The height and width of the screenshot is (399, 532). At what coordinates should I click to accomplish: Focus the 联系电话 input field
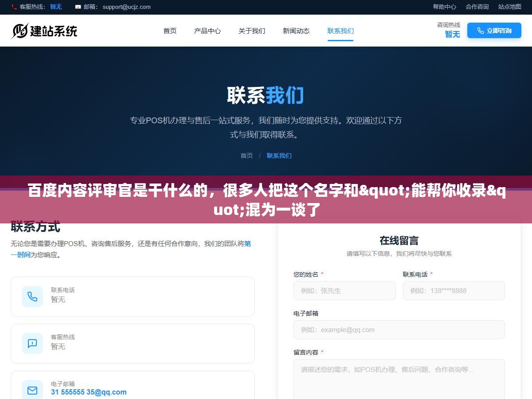pyautogui.click(x=454, y=290)
